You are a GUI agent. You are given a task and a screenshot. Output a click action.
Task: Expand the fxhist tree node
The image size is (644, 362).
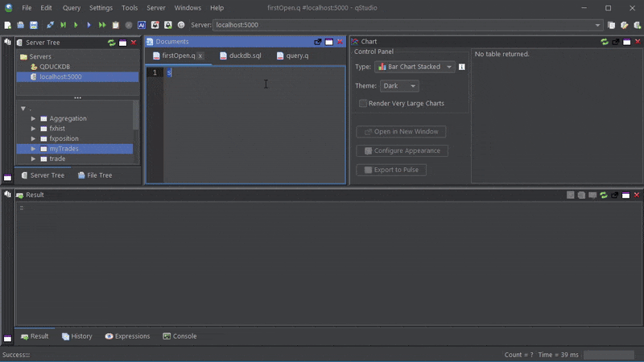click(33, 129)
